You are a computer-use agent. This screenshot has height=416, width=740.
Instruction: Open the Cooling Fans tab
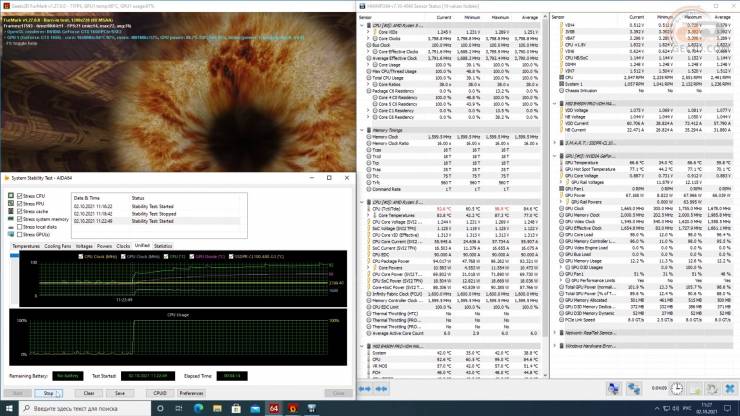tap(58, 246)
